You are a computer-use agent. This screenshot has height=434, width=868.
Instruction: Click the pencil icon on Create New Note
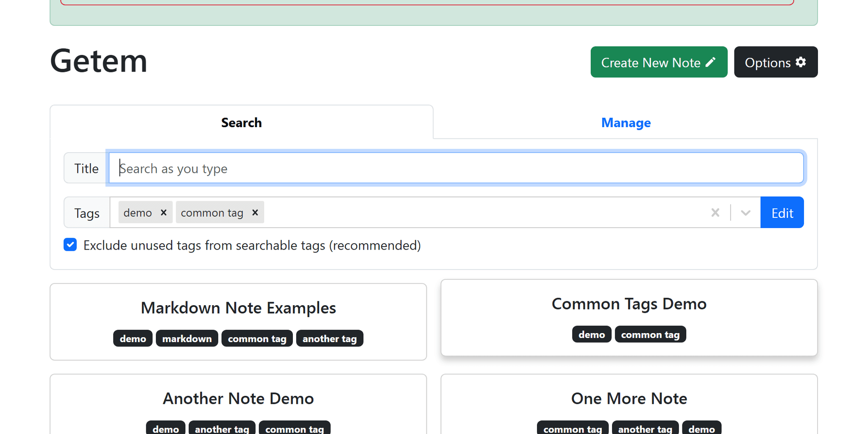pyautogui.click(x=711, y=62)
